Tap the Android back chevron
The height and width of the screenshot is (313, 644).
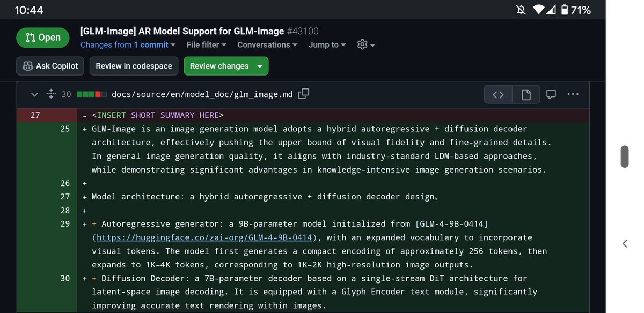[625, 243]
